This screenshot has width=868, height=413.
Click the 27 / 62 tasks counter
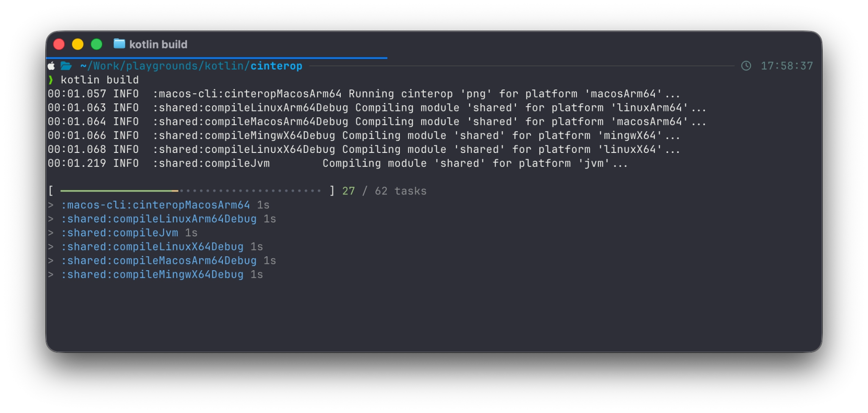tap(384, 191)
